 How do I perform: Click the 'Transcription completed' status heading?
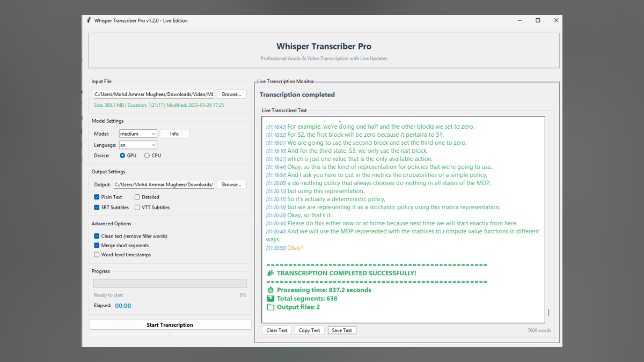pos(297,94)
